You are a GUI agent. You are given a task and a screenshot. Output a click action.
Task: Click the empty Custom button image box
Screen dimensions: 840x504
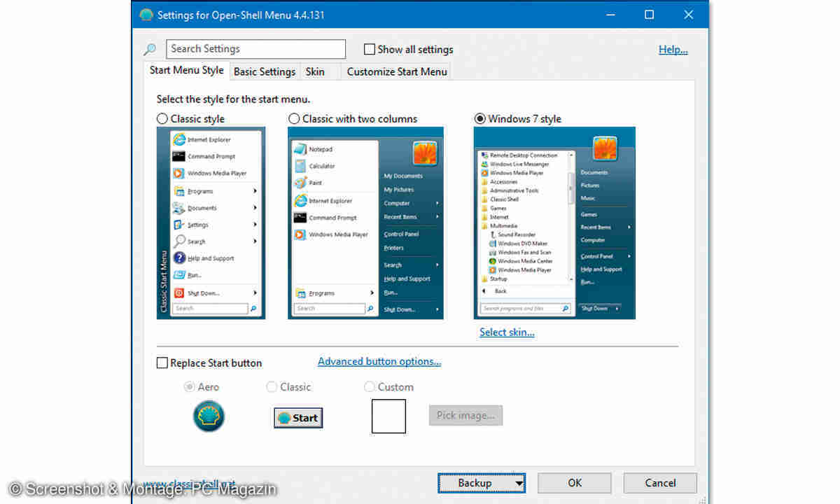pyautogui.click(x=388, y=416)
